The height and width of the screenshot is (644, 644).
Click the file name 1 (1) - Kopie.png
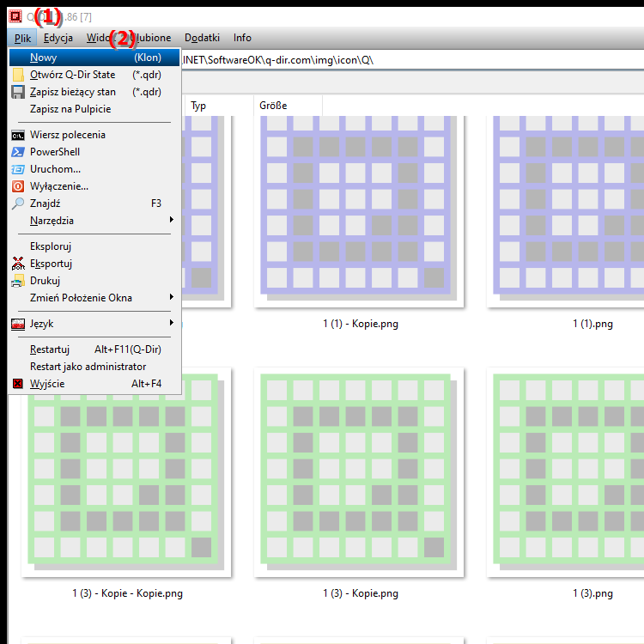pyautogui.click(x=361, y=324)
